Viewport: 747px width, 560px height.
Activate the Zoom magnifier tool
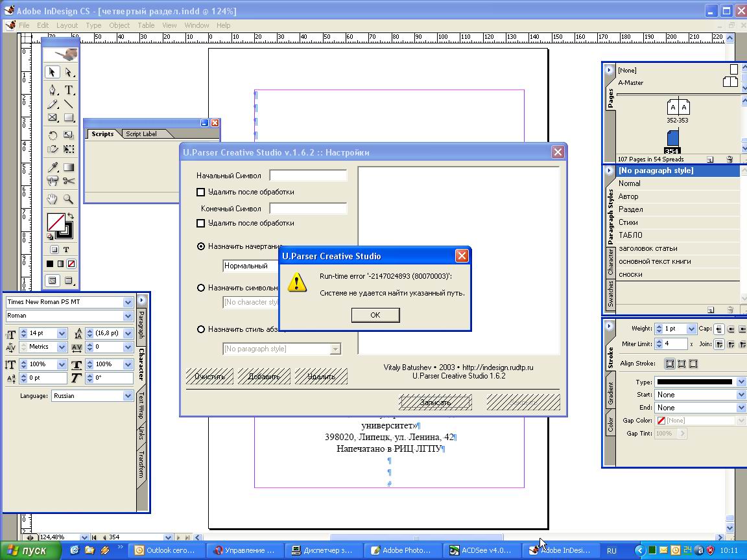pos(69,198)
